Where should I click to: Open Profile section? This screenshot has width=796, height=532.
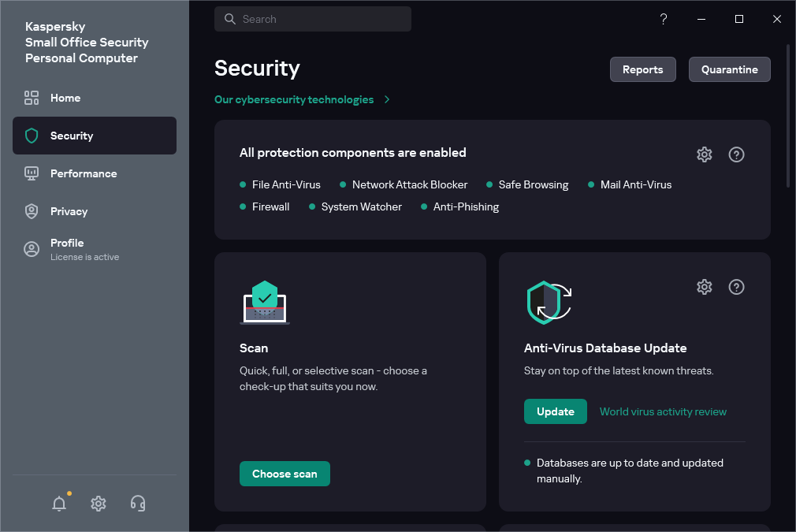tap(95, 249)
